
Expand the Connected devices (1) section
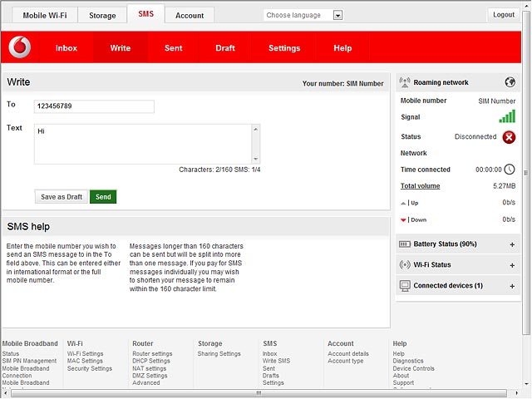coord(512,286)
